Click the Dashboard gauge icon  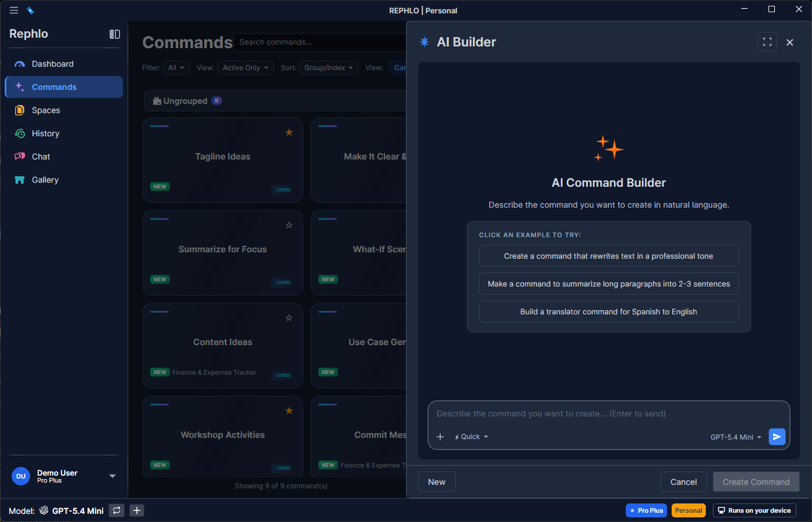20,64
